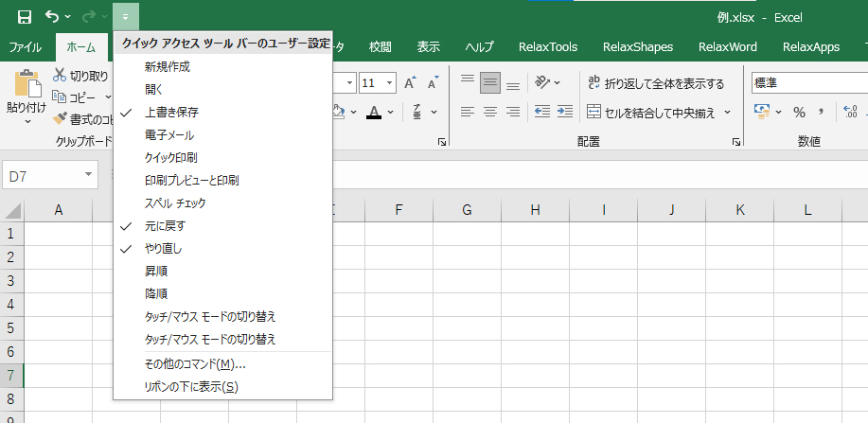This screenshot has width=868, height=423.
Task: Open the ファイル tab
Action: coord(25,47)
